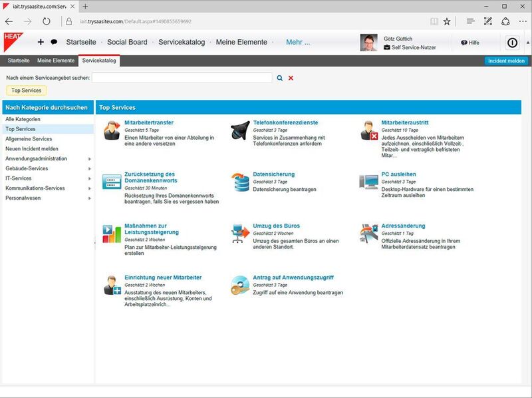Open the Datensicherung link
Screen dimensions: 532x398
[274, 174]
